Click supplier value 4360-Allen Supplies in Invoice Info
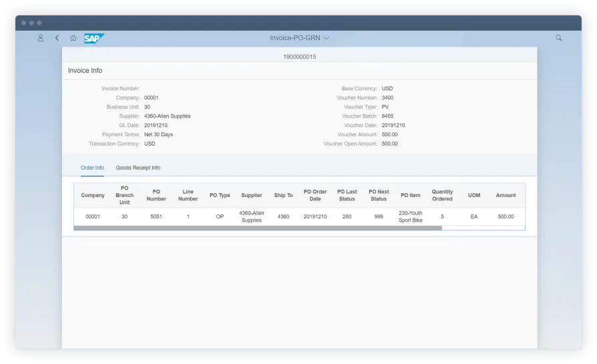This screenshot has width=597, height=364. tap(167, 116)
